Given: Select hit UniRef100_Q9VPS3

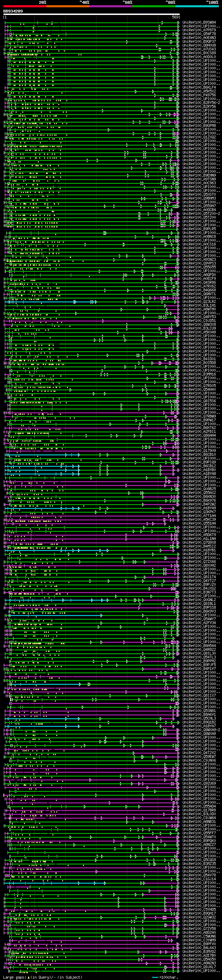Looking at the screenshot, I should click(199, 263).
